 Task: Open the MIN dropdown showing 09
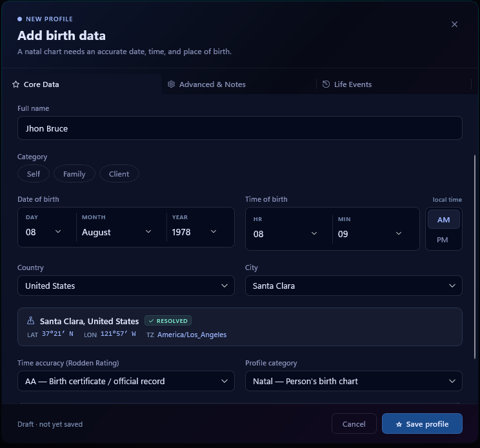pyautogui.click(x=370, y=233)
